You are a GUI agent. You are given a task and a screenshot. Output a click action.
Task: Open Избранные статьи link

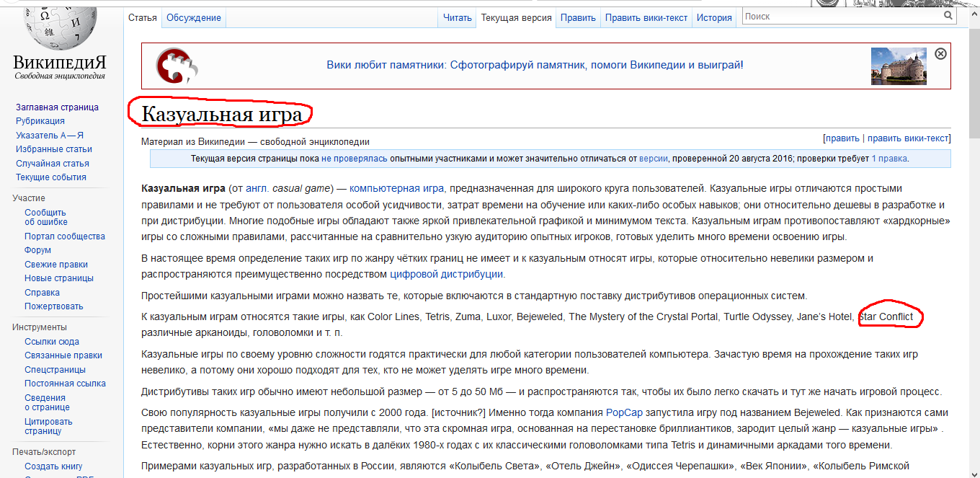tap(54, 149)
